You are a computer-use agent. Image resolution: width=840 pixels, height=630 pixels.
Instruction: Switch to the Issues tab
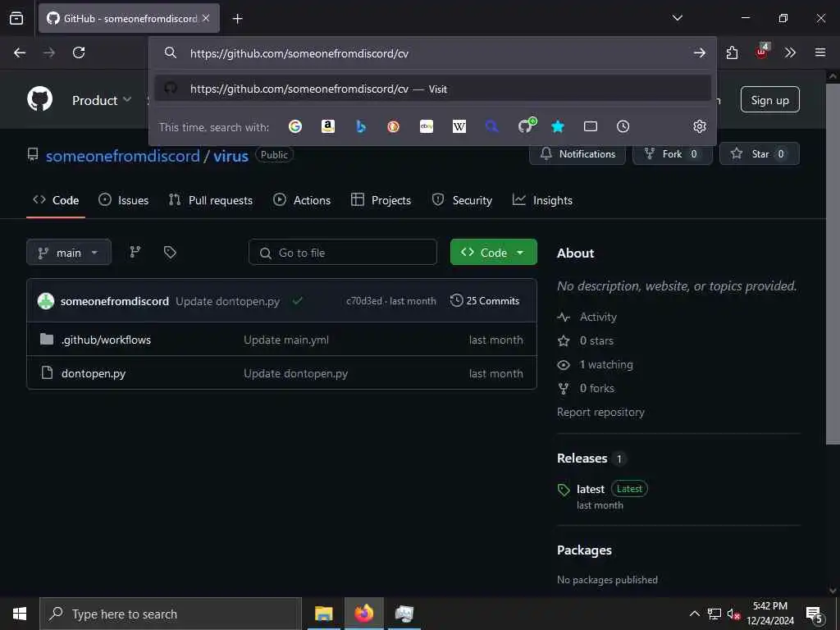(x=124, y=200)
